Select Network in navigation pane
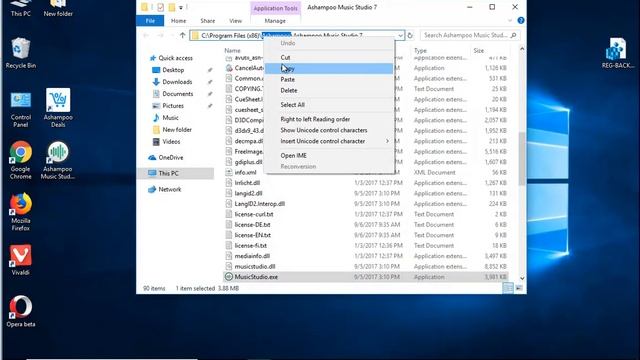This screenshot has width=640, height=360. 169,189
